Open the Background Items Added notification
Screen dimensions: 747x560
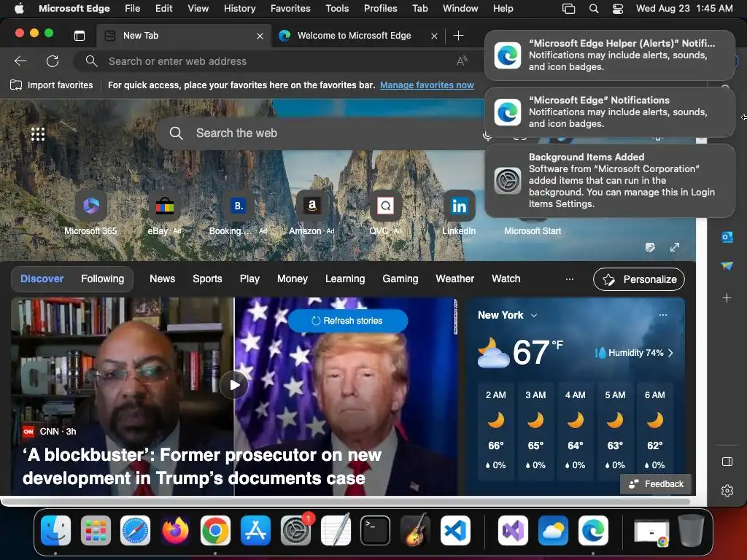[610, 181]
